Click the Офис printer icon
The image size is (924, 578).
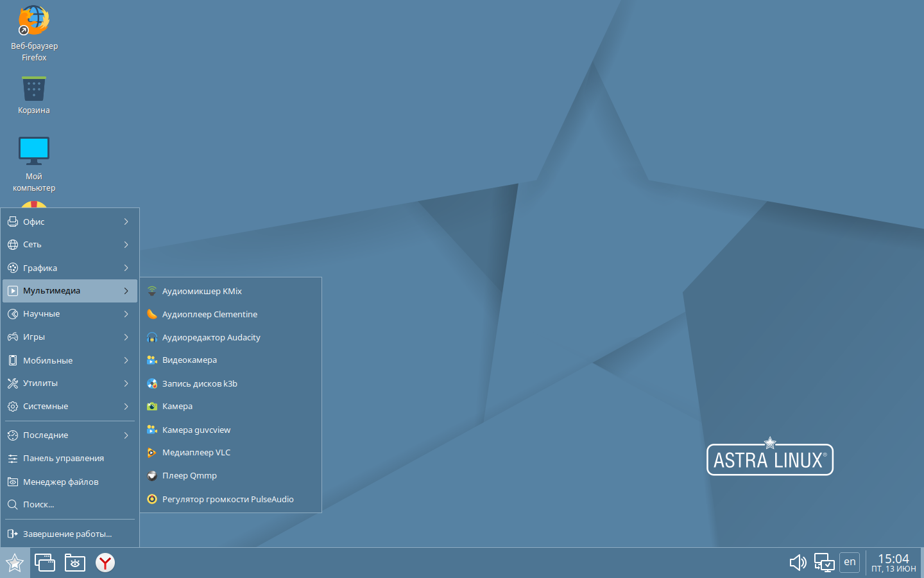pyautogui.click(x=13, y=222)
